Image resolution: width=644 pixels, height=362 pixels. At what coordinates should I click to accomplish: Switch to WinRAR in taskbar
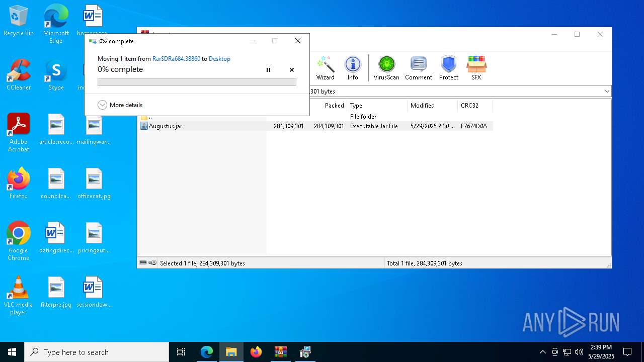click(x=281, y=352)
